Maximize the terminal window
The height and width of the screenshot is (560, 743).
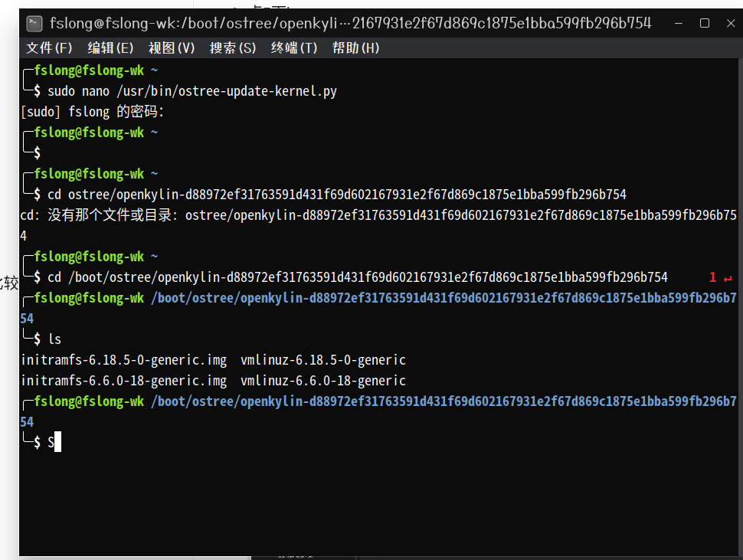pos(705,24)
